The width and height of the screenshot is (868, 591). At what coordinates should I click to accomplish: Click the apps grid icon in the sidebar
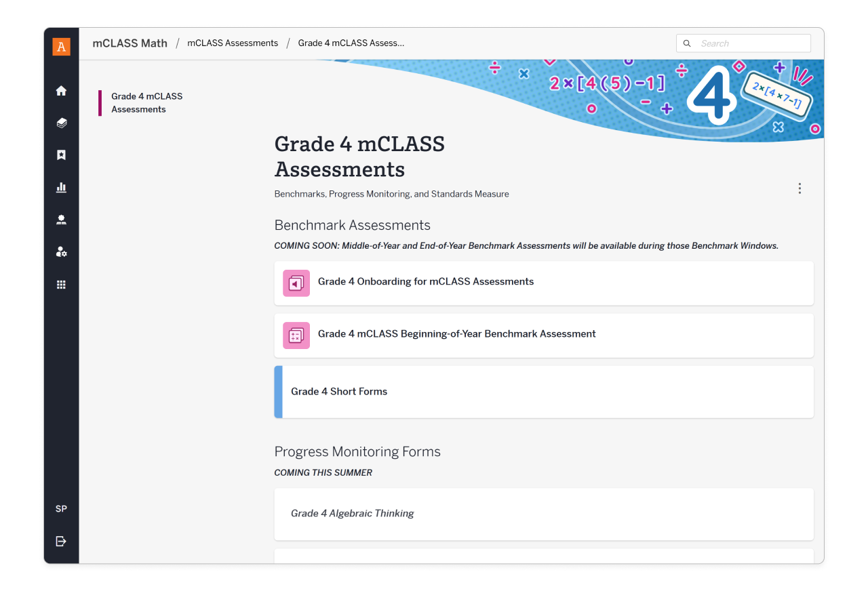pos(61,284)
